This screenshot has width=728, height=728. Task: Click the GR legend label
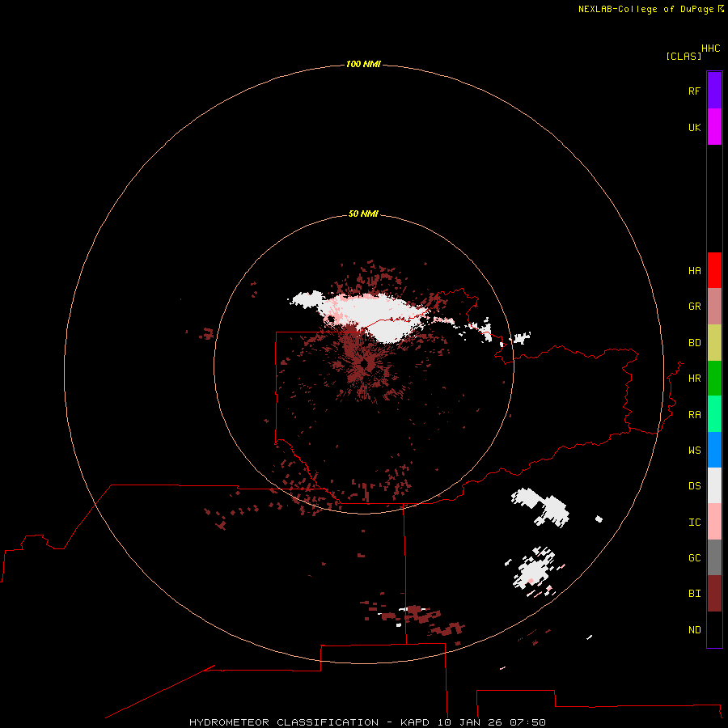694,307
